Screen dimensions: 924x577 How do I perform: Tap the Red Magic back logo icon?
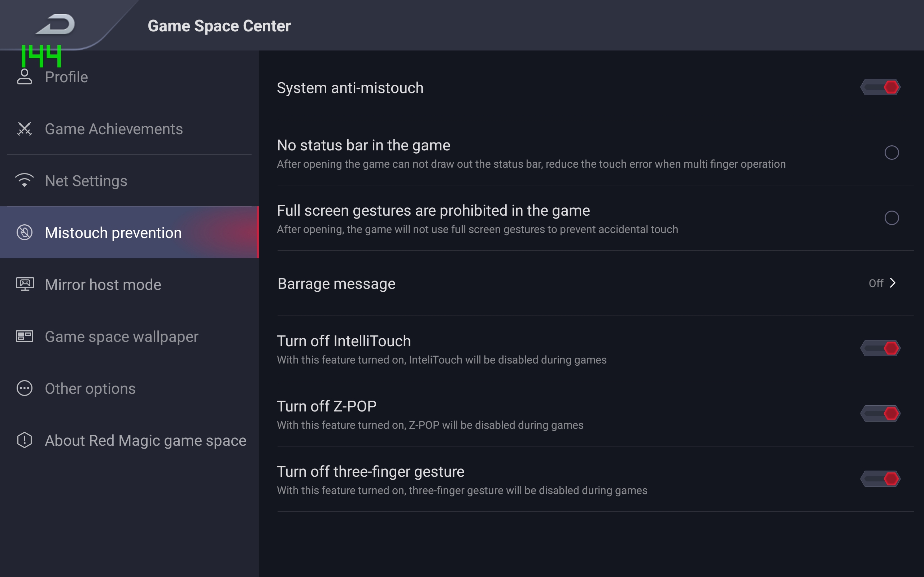click(x=56, y=24)
